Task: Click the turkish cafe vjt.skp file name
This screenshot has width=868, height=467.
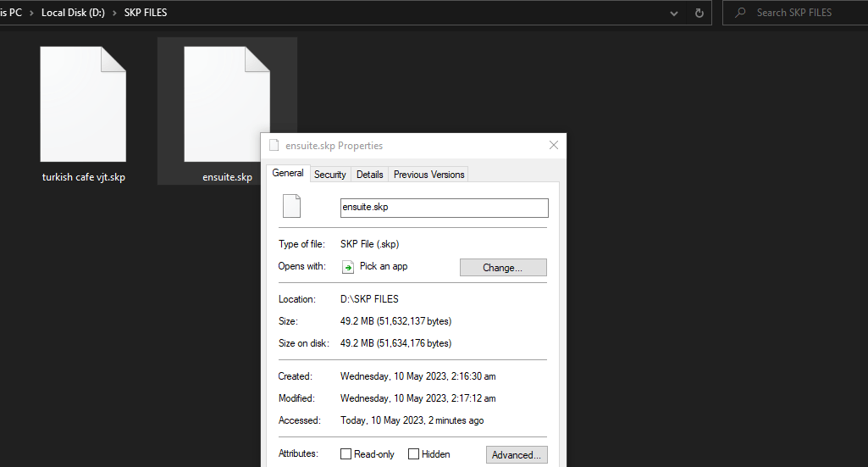Action: click(x=84, y=177)
